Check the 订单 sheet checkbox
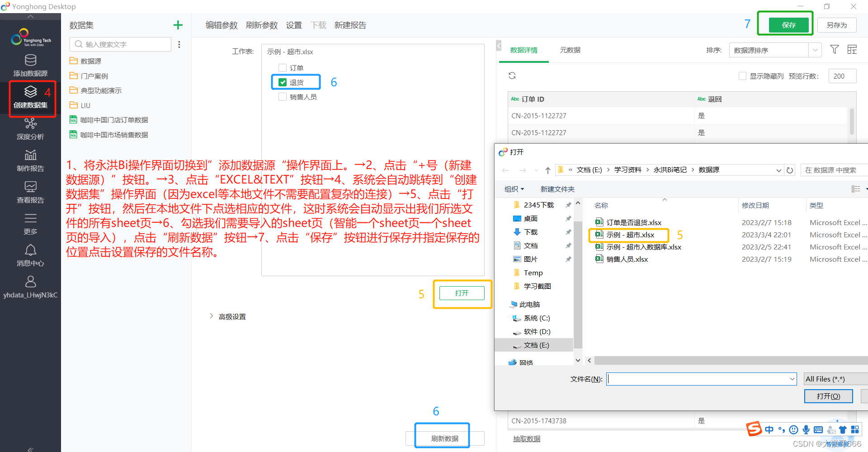868x452 pixels. coord(283,68)
